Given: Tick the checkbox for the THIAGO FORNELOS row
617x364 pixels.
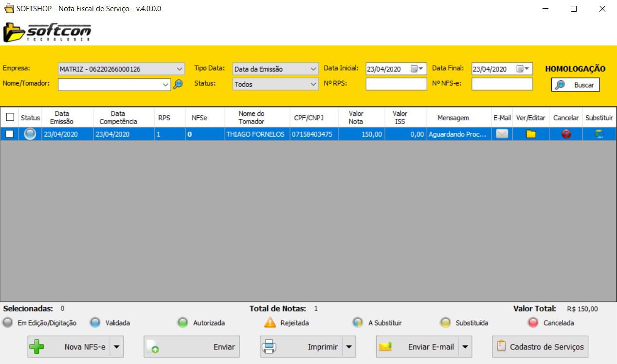Looking at the screenshot, I should [x=10, y=134].
